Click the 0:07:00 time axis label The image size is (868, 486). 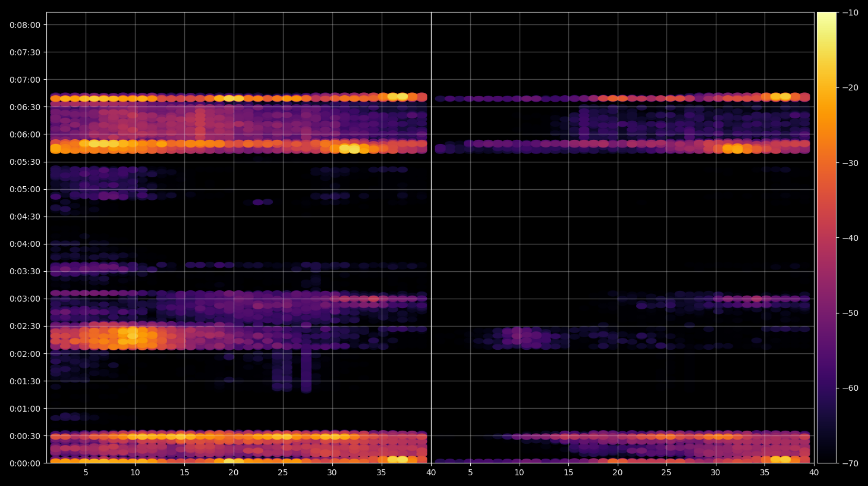point(25,80)
